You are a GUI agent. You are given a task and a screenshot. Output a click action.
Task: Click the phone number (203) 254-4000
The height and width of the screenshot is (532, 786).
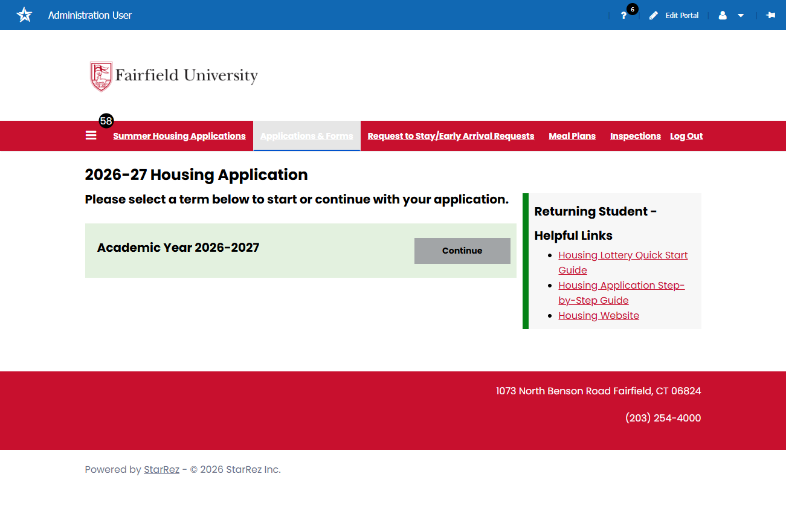(x=663, y=418)
